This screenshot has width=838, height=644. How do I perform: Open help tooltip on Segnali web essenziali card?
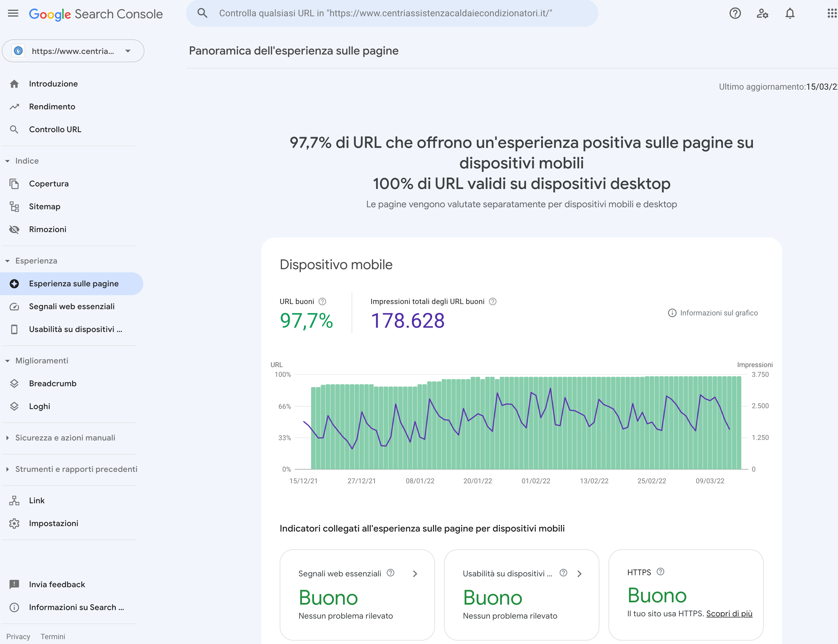[390, 573]
